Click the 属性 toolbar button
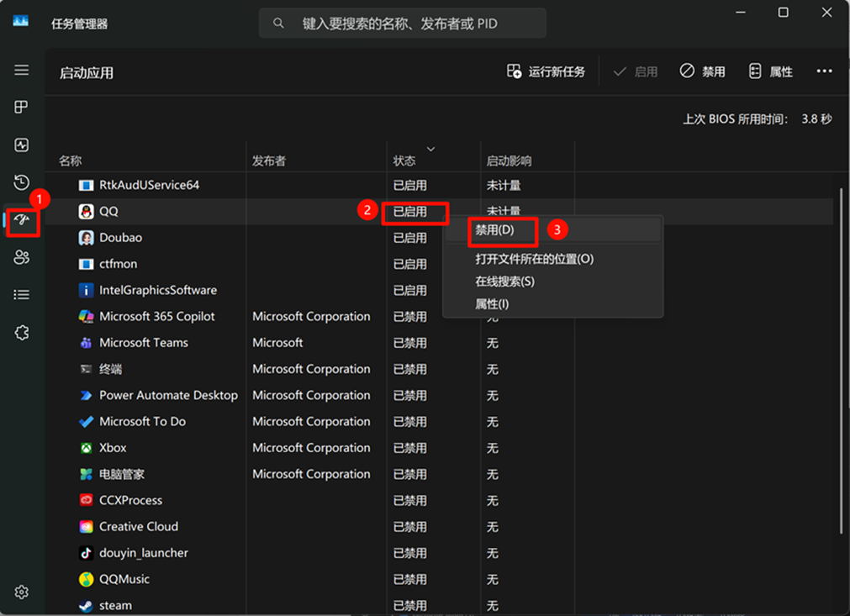This screenshot has width=850, height=616. [770, 71]
